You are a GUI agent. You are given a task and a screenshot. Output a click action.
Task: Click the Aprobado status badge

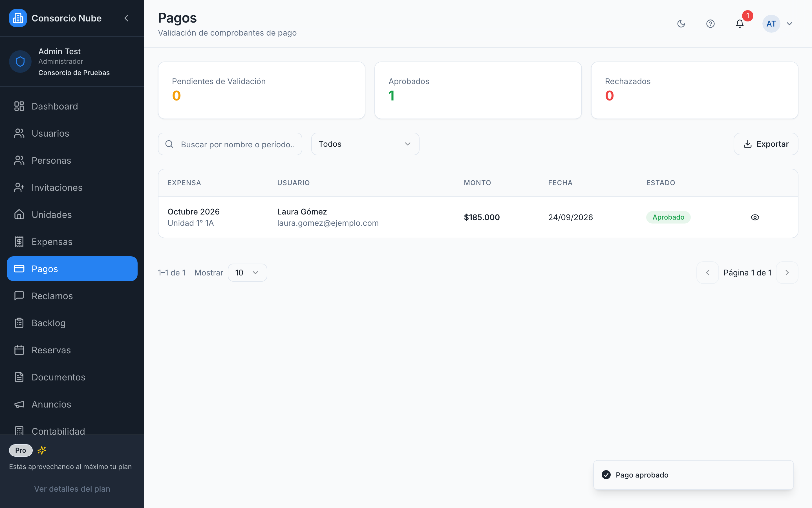click(668, 217)
